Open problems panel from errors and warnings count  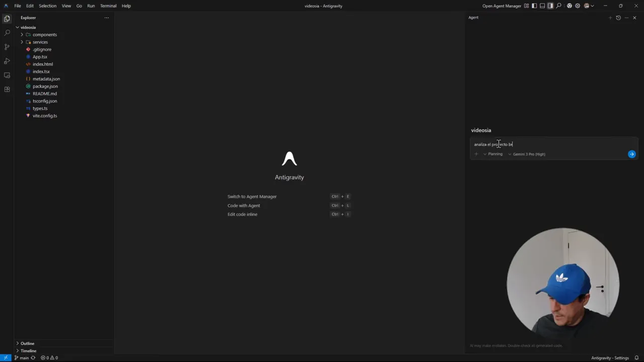coord(49,358)
